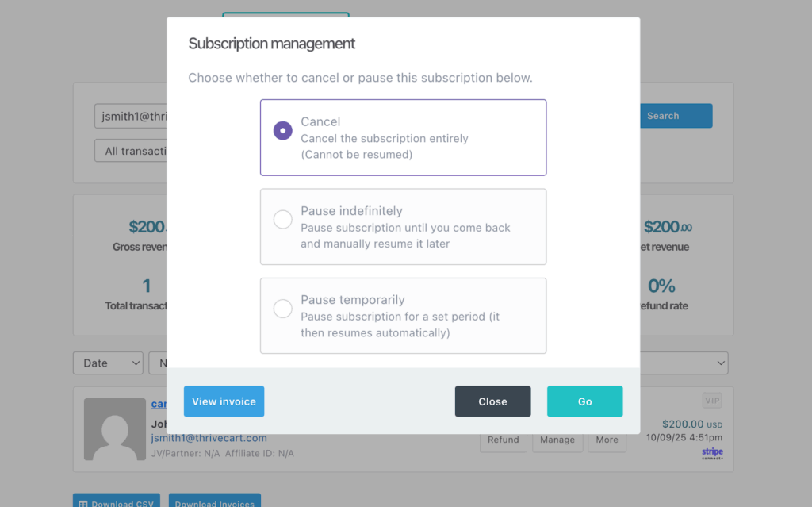This screenshot has height=507, width=812.
Task: Click the View invoice button
Action: coord(224,401)
